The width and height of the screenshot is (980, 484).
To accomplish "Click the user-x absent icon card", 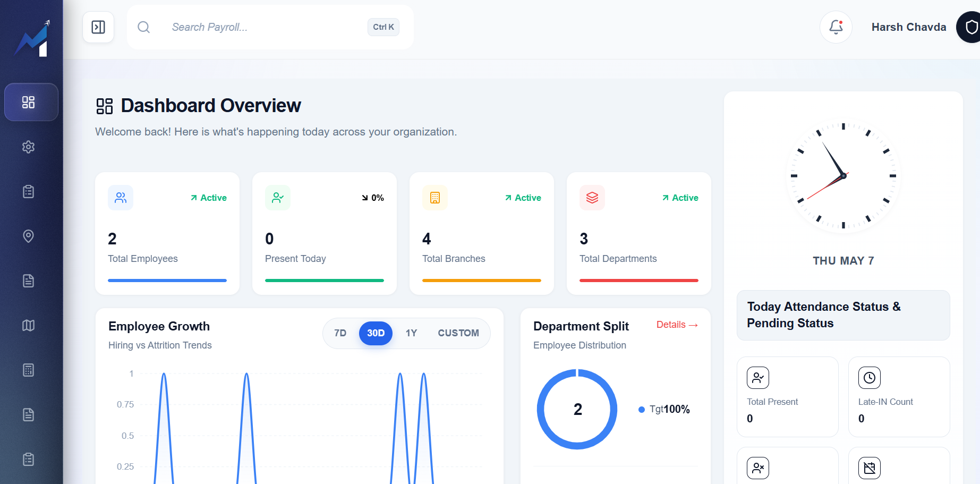I will [x=758, y=468].
